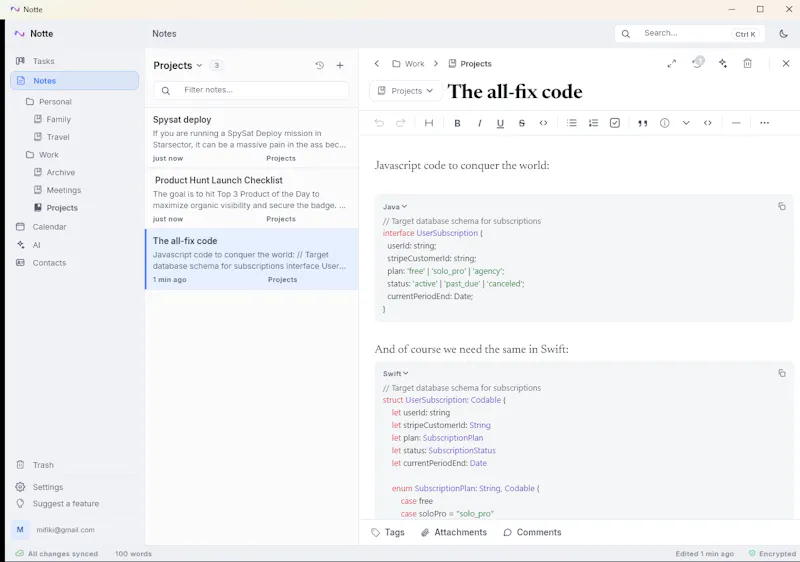The image size is (800, 562).
Task: Toggle dark mode with moon icon
Action: tap(784, 34)
